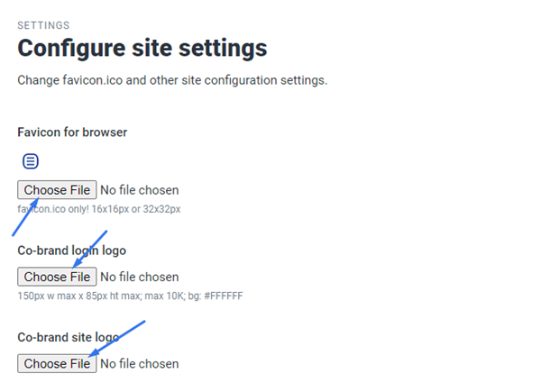Click the favicon preview icon
The width and height of the screenshot is (541, 392).
(x=31, y=161)
